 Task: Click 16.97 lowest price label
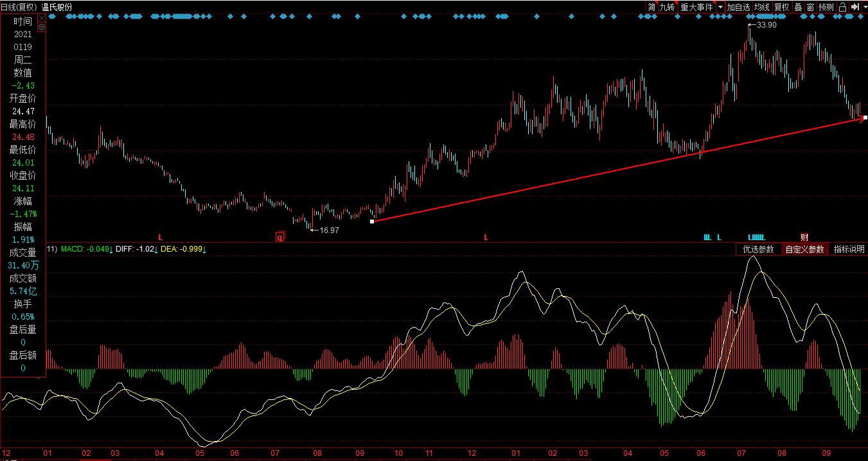[328, 230]
